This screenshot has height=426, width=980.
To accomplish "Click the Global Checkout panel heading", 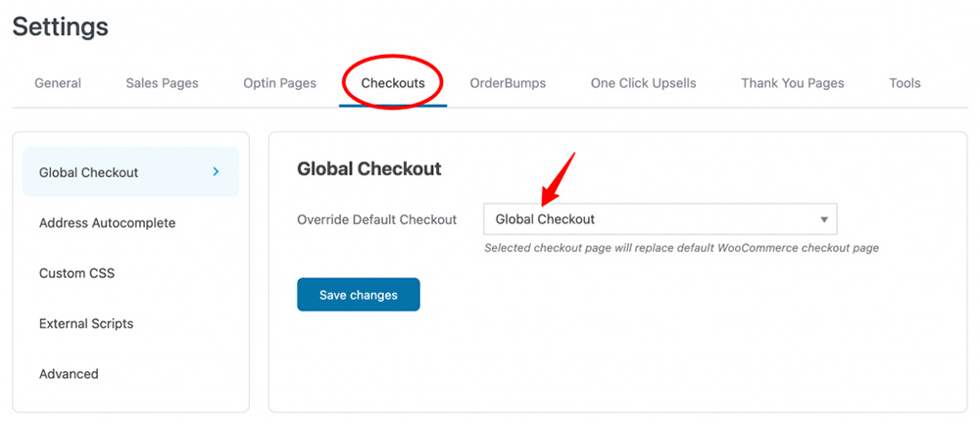I will 369,168.
